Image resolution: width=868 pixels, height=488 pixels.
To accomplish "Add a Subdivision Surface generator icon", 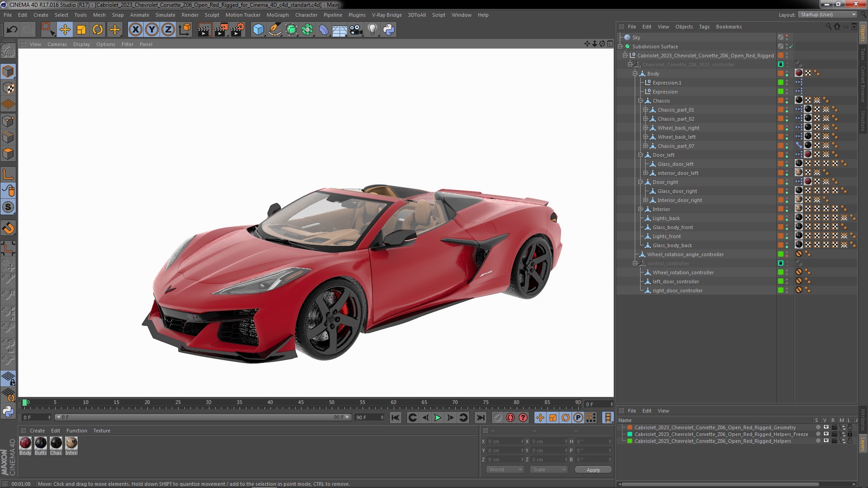I will [291, 30].
